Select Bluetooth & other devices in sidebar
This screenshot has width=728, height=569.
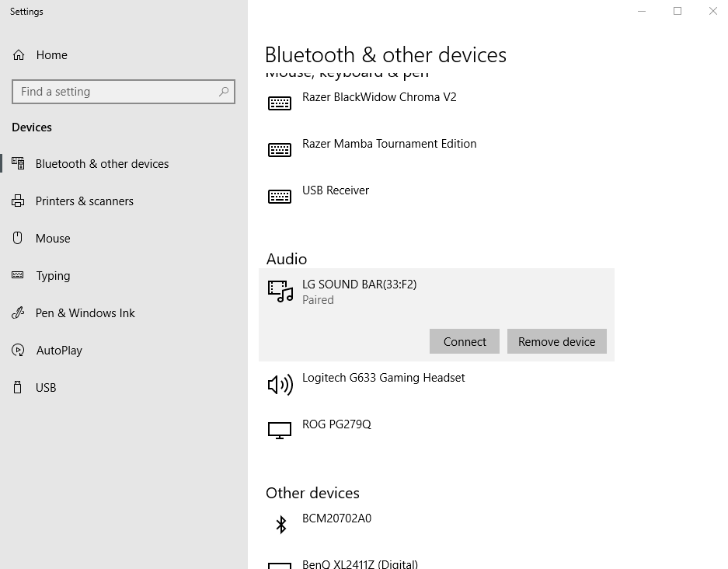(102, 163)
